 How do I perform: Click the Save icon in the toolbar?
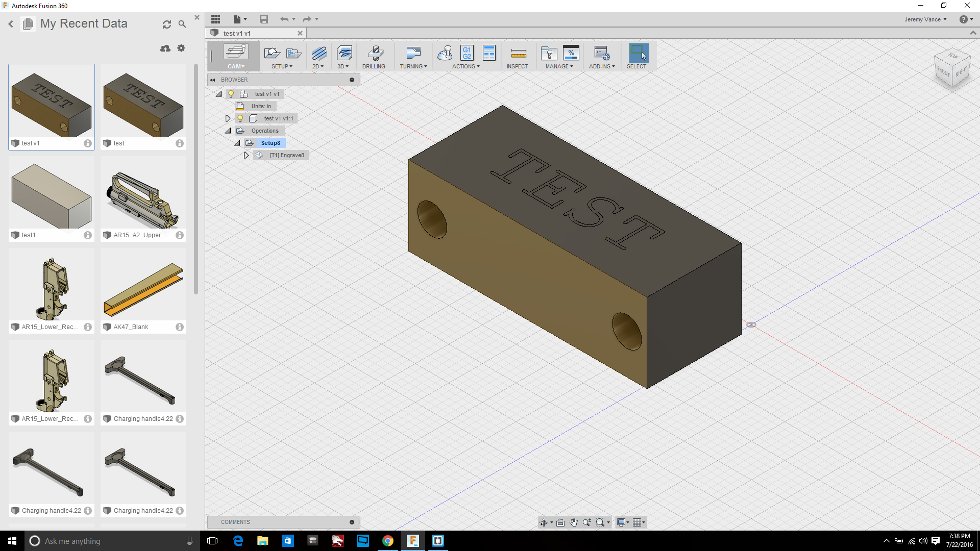click(264, 19)
